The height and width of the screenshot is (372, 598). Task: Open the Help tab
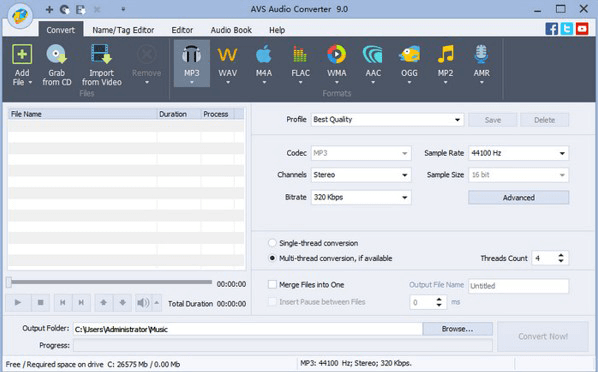click(x=277, y=30)
